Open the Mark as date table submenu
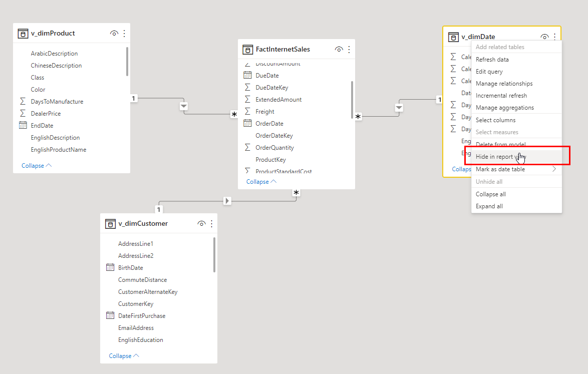 coord(501,169)
